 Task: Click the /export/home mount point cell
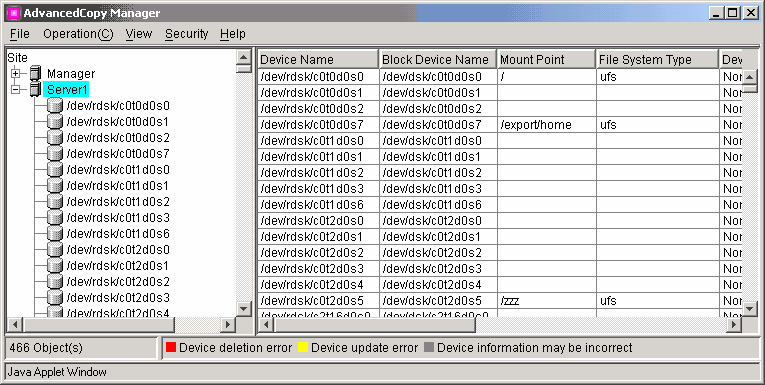pos(546,125)
